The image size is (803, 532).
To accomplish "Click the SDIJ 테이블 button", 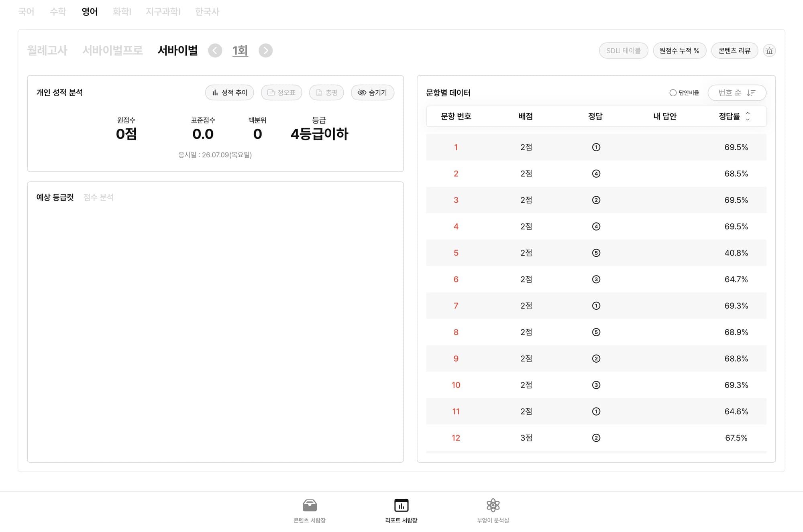I will tap(624, 51).
